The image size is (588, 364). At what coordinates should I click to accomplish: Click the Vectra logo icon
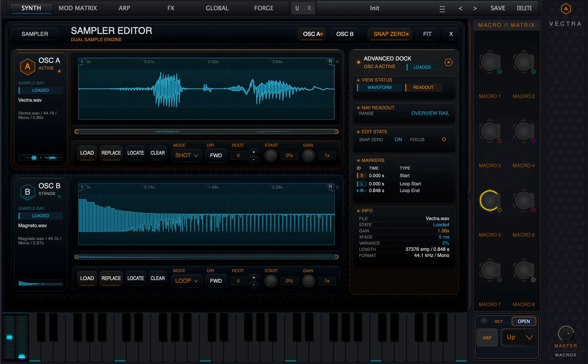coord(566,9)
